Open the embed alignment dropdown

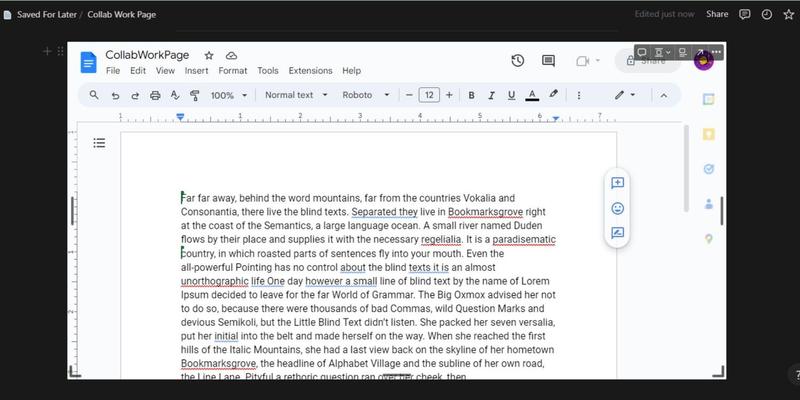pyautogui.click(x=662, y=52)
